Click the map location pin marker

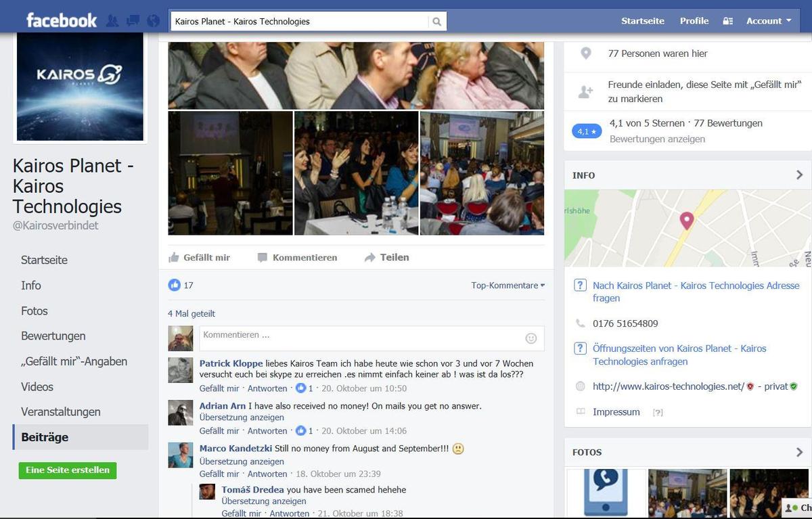pos(687,221)
